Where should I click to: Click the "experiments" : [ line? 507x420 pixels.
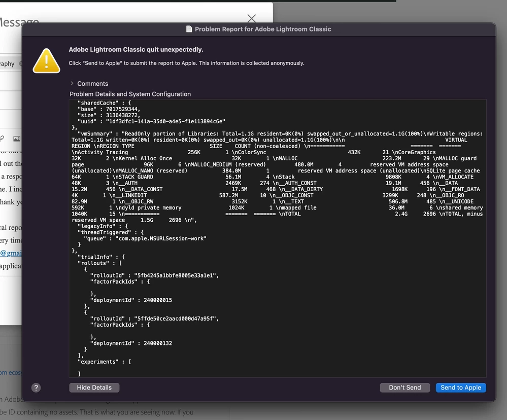pyautogui.click(x=105, y=362)
